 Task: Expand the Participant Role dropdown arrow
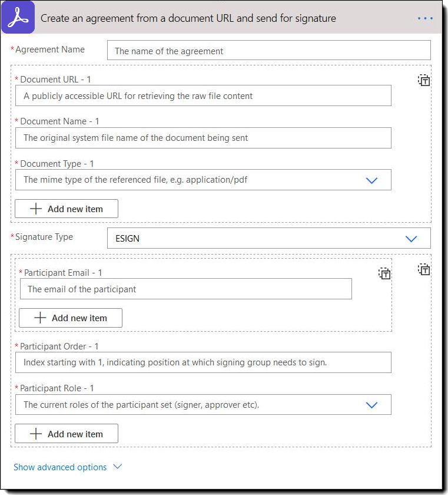coord(371,405)
